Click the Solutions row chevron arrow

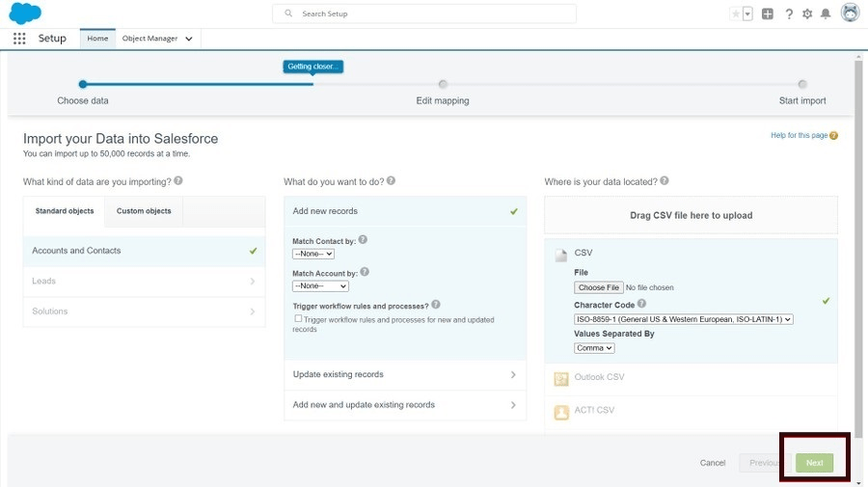point(253,311)
